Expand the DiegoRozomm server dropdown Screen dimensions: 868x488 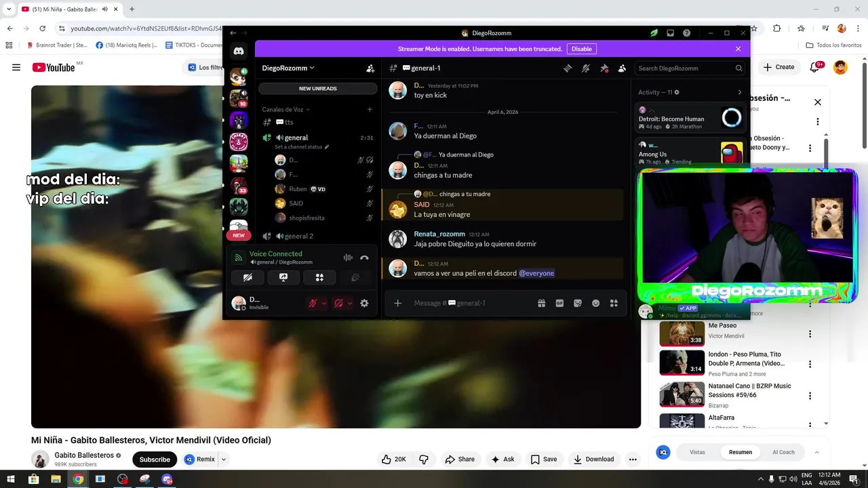coord(288,68)
